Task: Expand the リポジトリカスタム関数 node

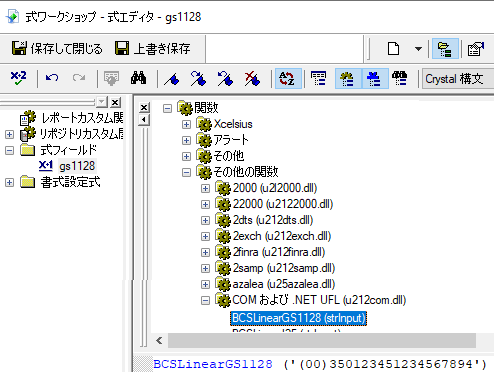Action: [x=9, y=134]
